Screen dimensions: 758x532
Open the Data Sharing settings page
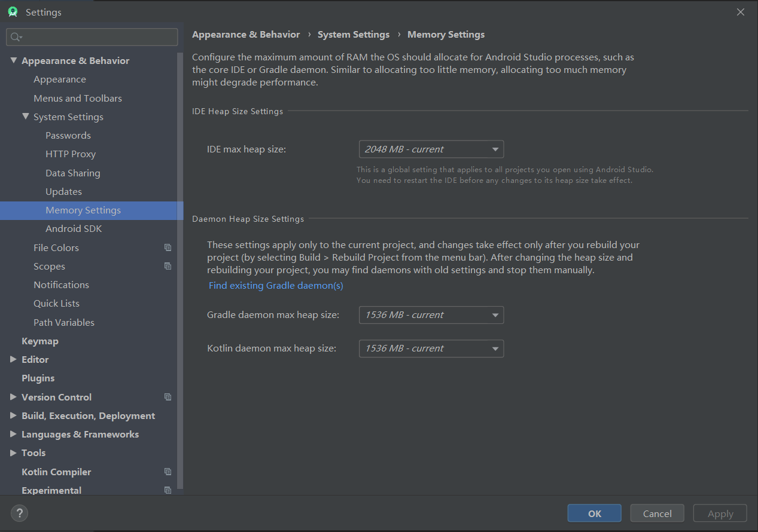(73, 173)
